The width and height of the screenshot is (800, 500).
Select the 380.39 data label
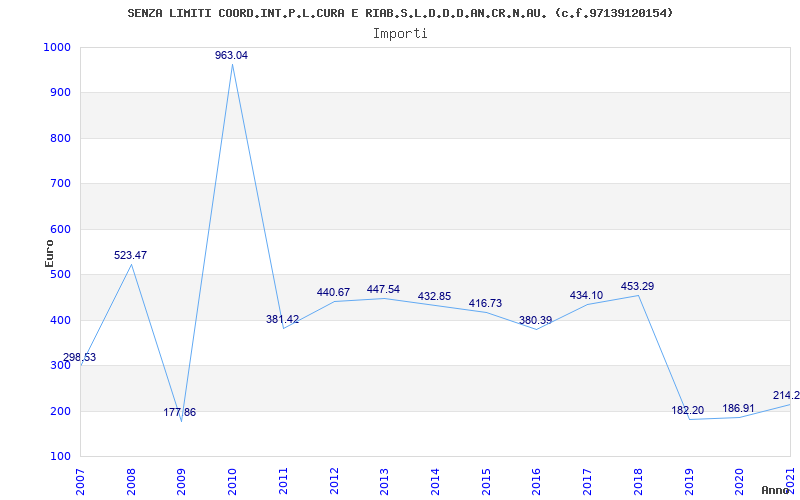(x=535, y=321)
